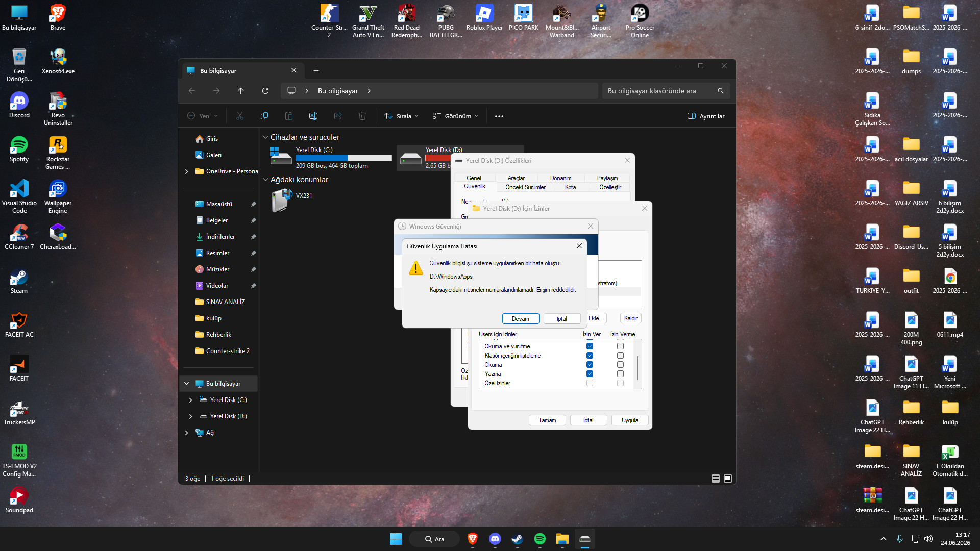980x551 pixels.
Task: Click the Cut scissors icon in Explorer toolbar
Action: (x=240, y=116)
